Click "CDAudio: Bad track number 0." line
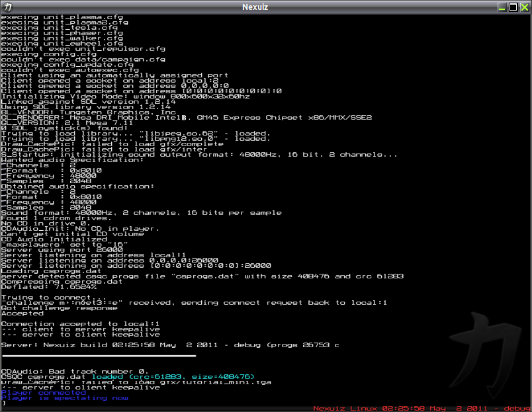 (75, 372)
